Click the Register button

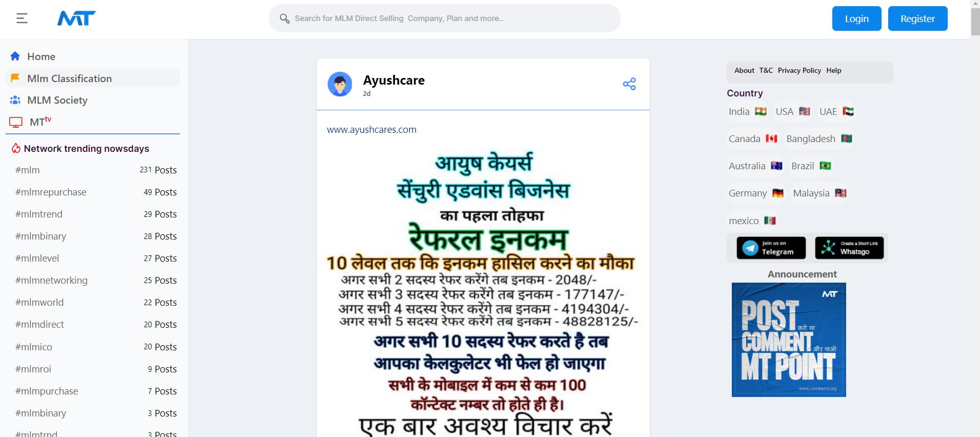(x=917, y=18)
